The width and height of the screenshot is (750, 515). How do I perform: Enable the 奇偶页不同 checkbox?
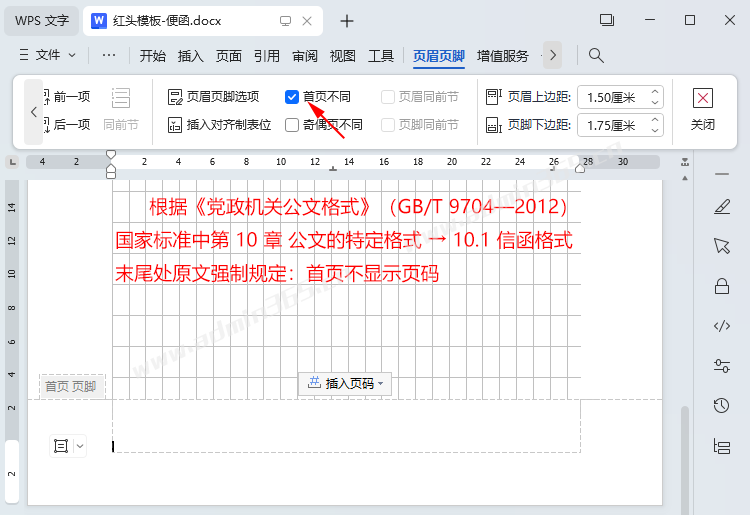292,125
